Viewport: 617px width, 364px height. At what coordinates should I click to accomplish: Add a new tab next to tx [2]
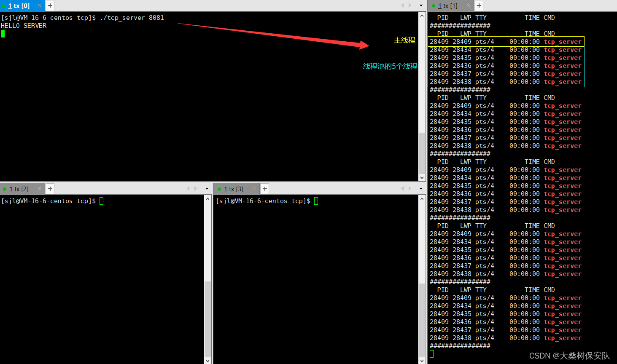click(x=50, y=189)
